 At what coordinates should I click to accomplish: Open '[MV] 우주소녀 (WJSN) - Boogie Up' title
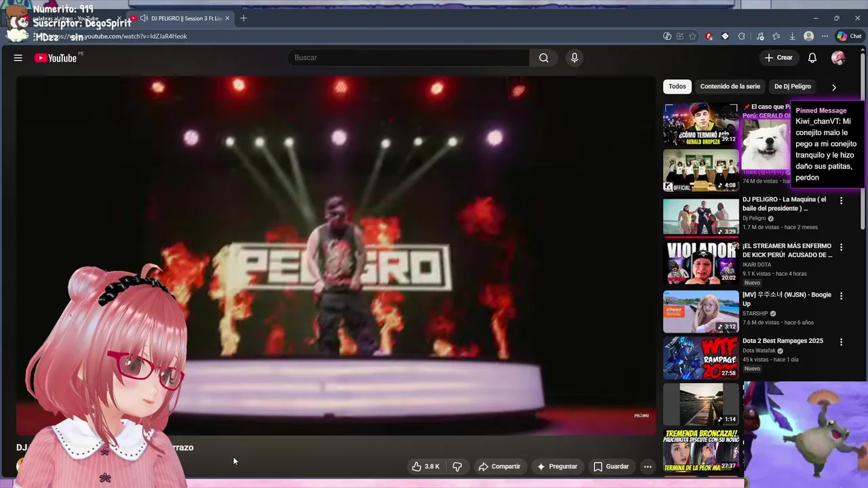click(787, 299)
